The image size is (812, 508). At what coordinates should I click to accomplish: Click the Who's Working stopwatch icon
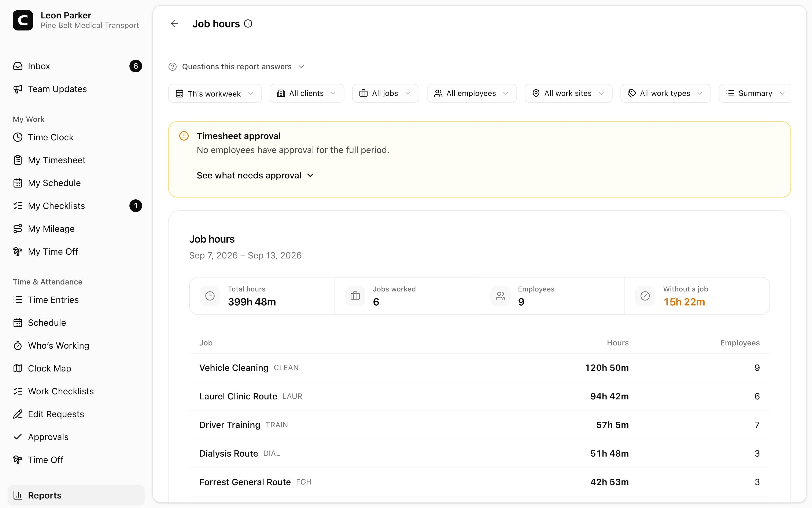tap(18, 345)
